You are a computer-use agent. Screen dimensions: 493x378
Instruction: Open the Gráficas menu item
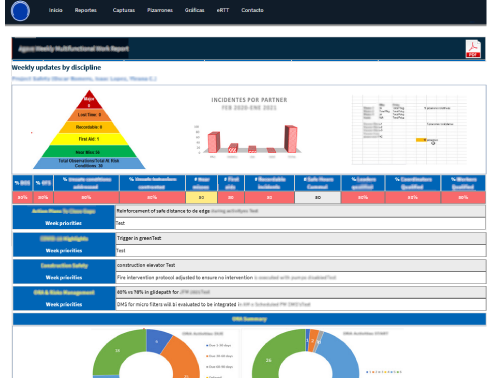[x=195, y=10]
